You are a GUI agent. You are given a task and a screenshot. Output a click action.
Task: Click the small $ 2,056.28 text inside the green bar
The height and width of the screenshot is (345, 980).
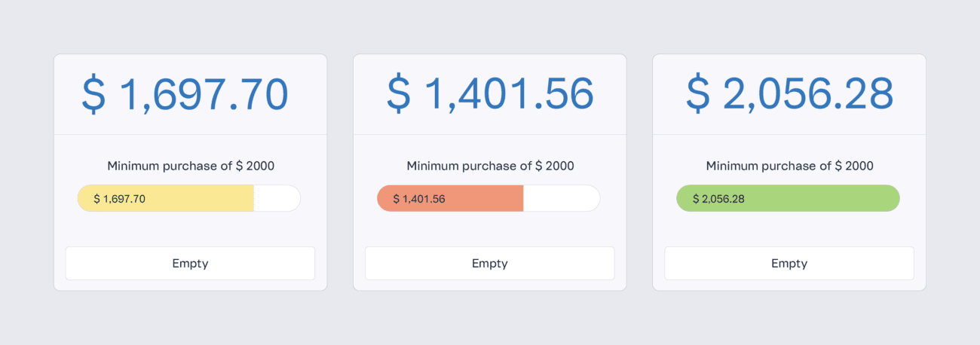tap(718, 199)
